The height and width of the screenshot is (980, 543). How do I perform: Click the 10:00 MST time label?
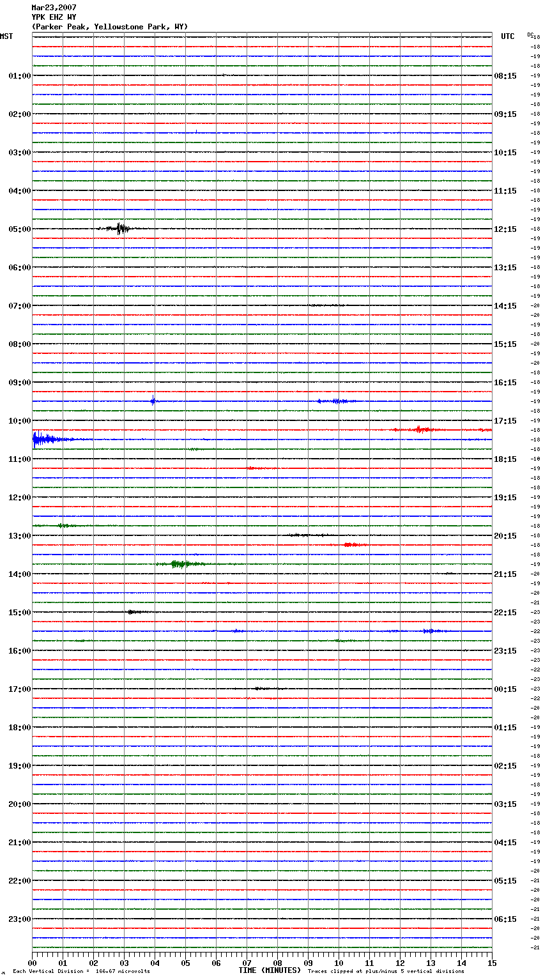(x=20, y=421)
